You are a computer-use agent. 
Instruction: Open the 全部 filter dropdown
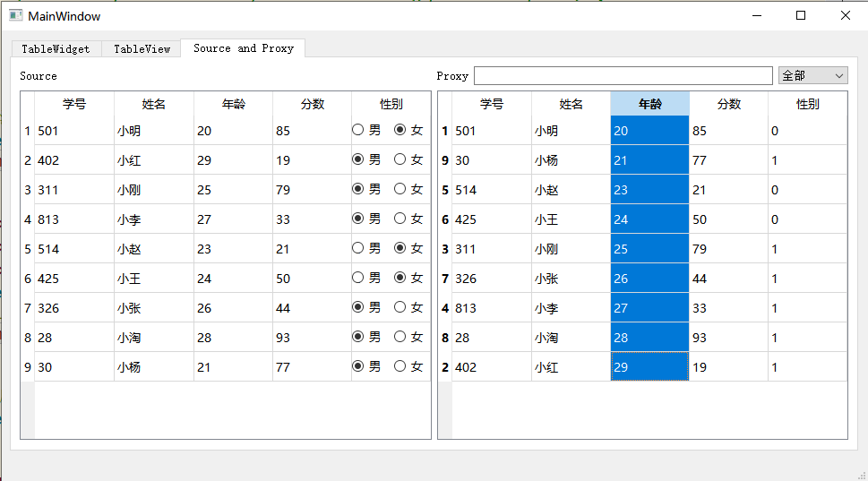[812, 76]
